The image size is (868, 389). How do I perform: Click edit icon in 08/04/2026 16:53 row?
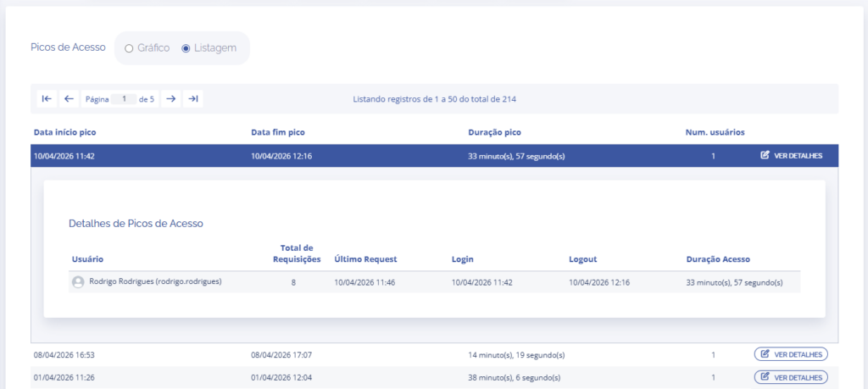[765, 354]
